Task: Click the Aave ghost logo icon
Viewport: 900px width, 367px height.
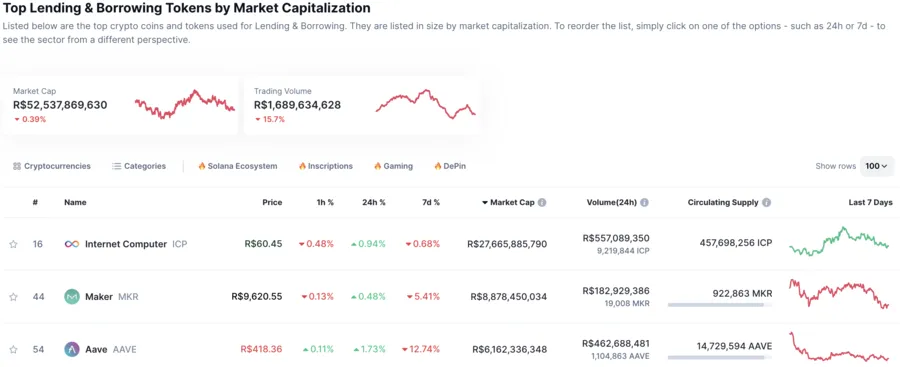Action: point(72,349)
